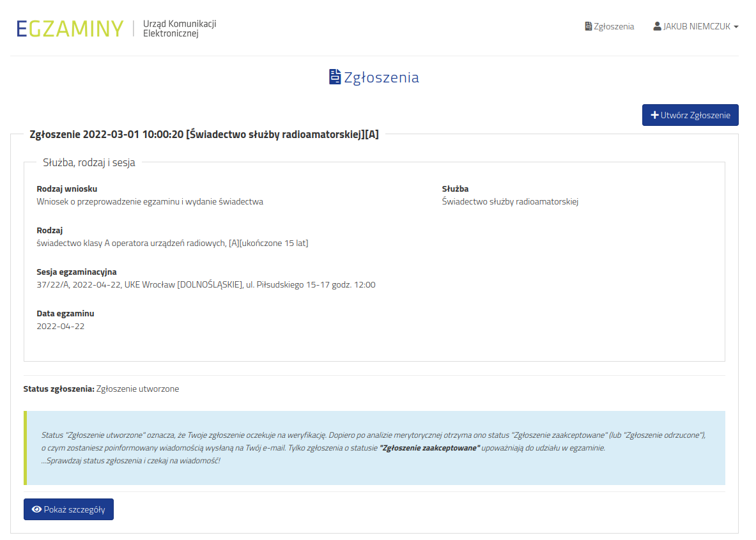The height and width of the screenshot is (540, 756).
Task: Click the large document icon in page heading
Action: click(x=335, y=77)
